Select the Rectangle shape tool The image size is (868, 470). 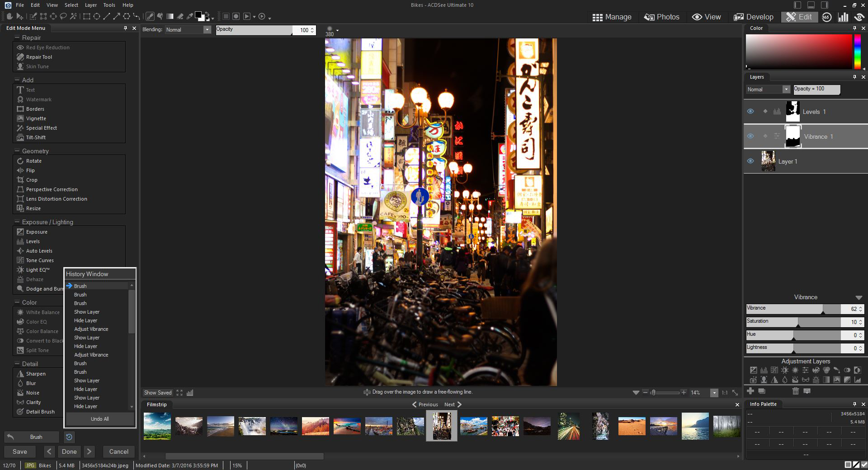pyautogui.click(x=87, y=16)
